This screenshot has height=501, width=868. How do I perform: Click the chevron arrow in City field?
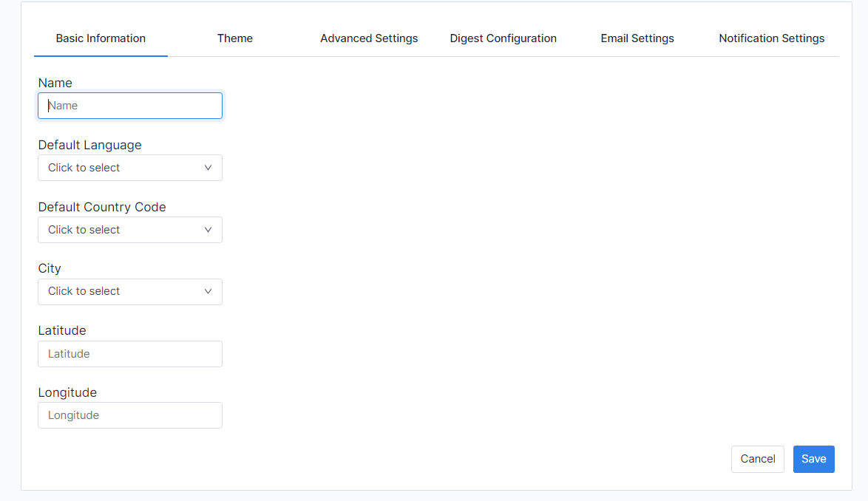[208, 291]
